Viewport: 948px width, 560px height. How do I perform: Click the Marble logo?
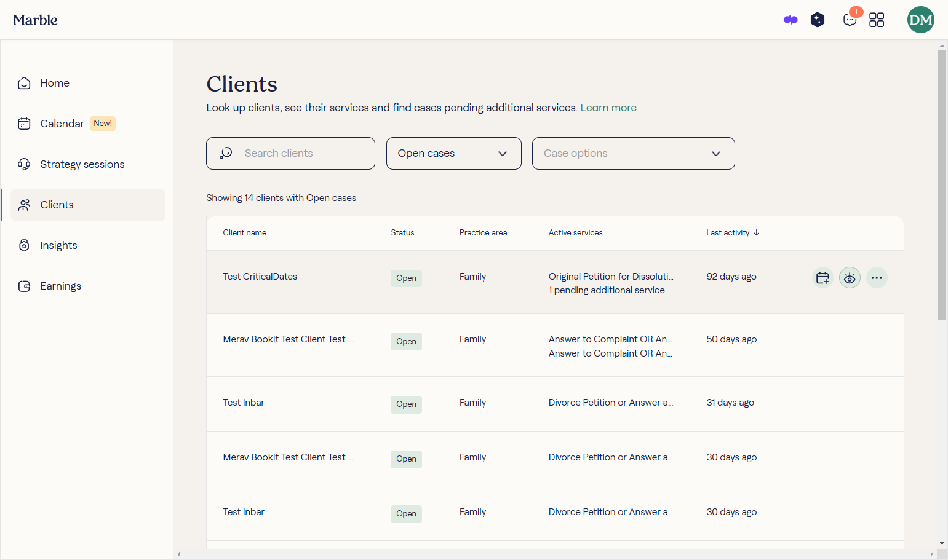coord(36,20)
